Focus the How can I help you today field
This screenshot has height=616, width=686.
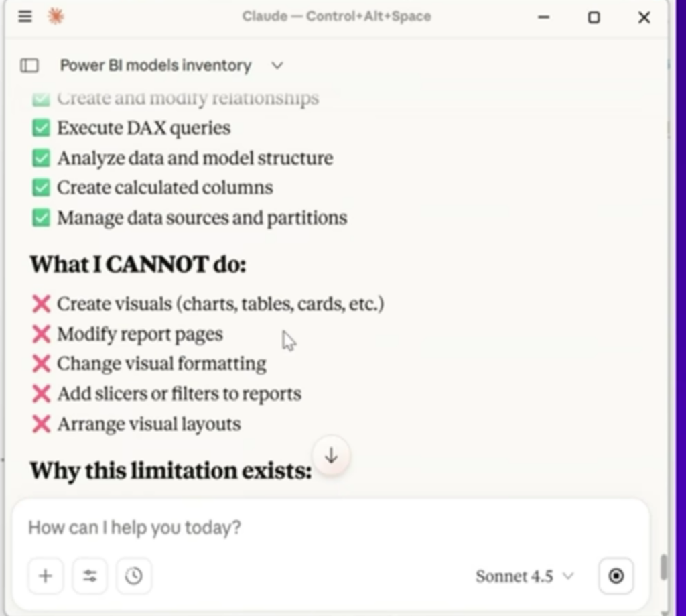(328, 528)
